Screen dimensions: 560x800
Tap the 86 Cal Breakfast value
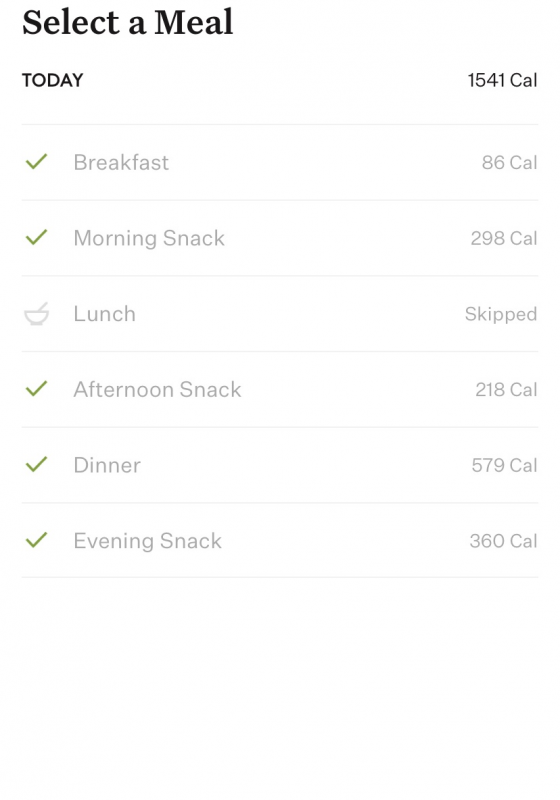point(510,163)
